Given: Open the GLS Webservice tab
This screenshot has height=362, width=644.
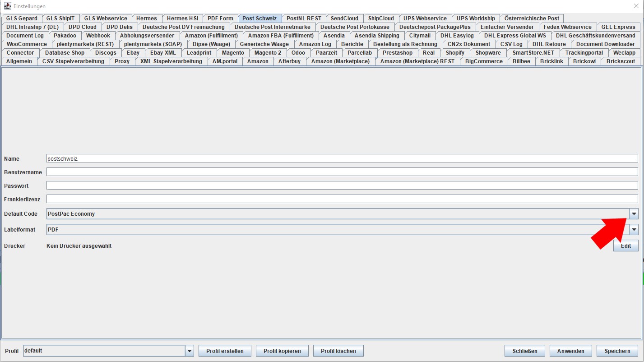Looking at the screenshot, I should point(106,19).
